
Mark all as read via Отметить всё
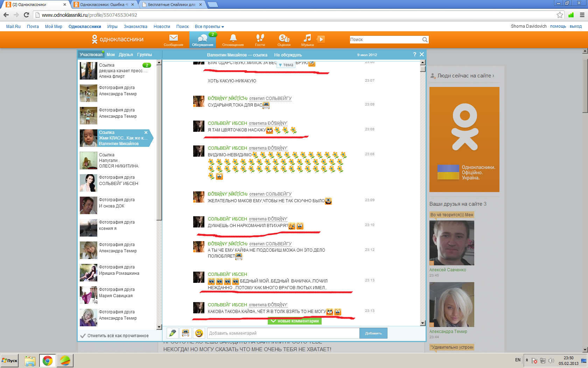tap(114, 335)
